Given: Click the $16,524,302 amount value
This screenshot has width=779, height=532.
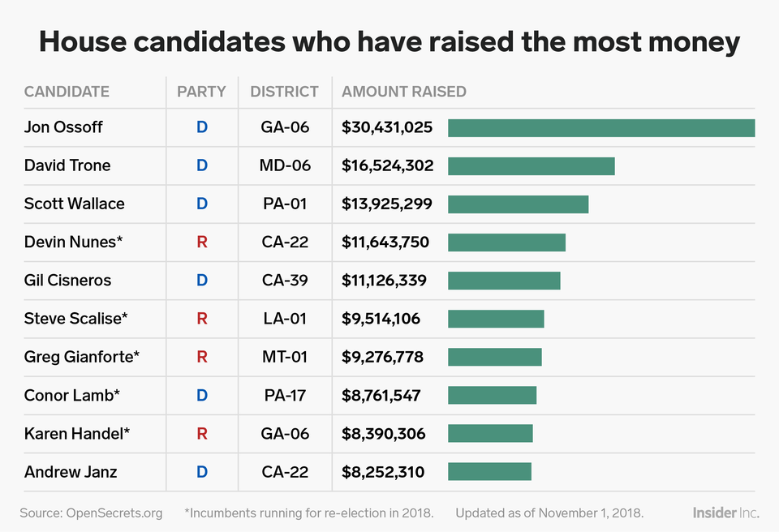Looking at the screenshot, I should (x=388, y=166).
